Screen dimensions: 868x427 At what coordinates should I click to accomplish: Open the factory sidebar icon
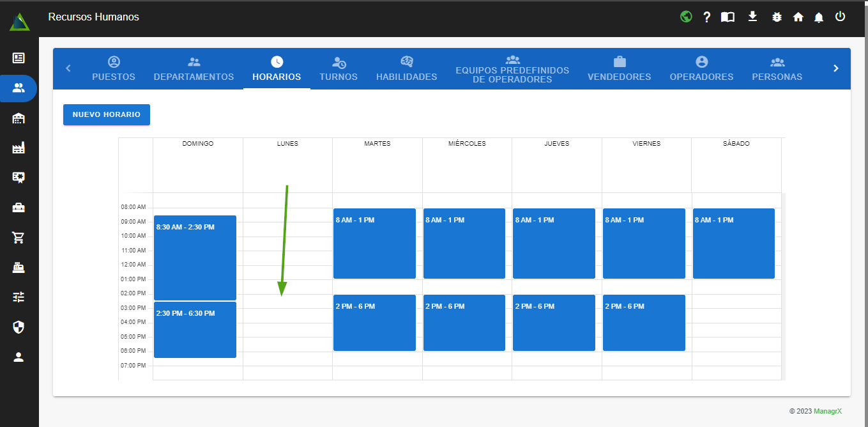[x=19, y=148]
